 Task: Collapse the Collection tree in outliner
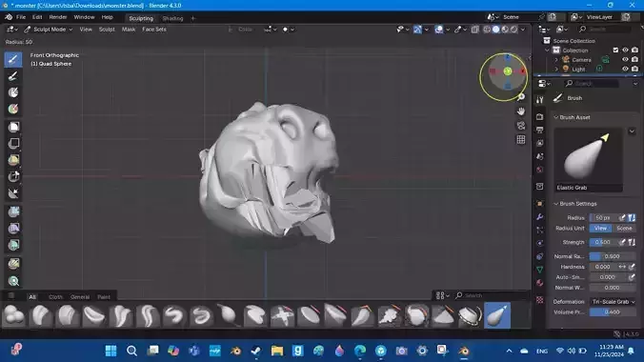[x=547, y=50]
